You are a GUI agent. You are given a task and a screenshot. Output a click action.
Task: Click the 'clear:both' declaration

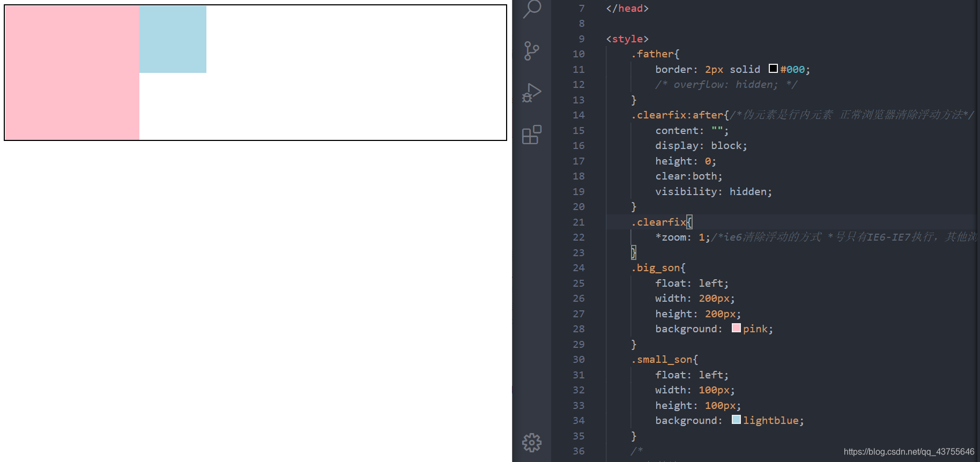point(689,176)
